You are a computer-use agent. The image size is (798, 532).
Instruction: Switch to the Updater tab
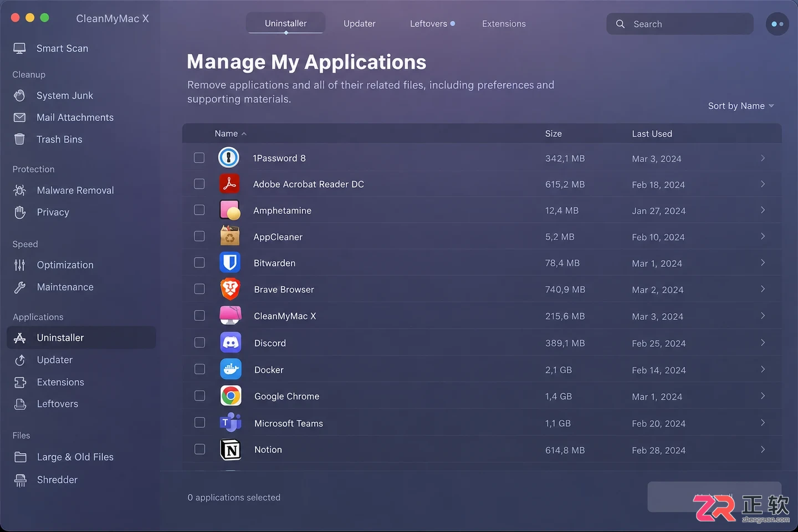[x=359, y=23]
